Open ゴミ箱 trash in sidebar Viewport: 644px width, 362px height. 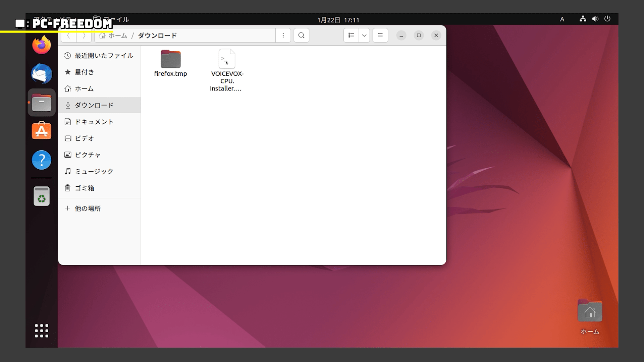84,188
